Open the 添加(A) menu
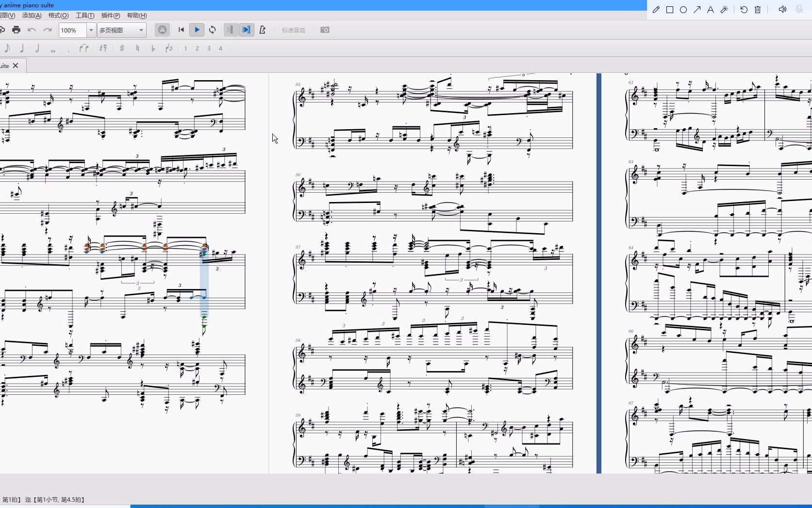The width and height of the screenshot is (812, 508). [32, 16]
